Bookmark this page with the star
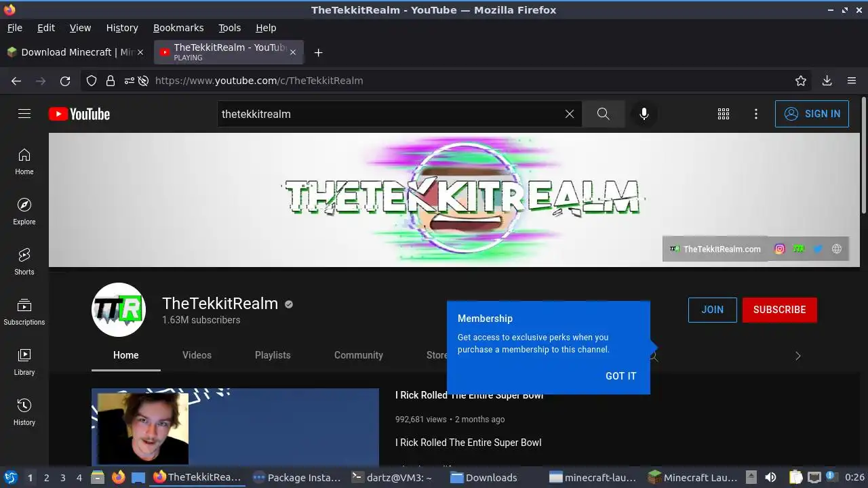Screen dimensions: 868x488 (x=801, y=81)
